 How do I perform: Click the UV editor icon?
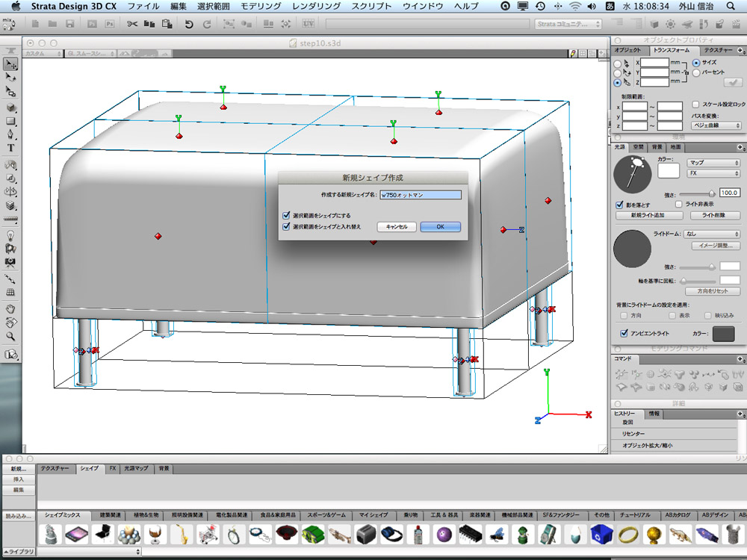[309, 24]
